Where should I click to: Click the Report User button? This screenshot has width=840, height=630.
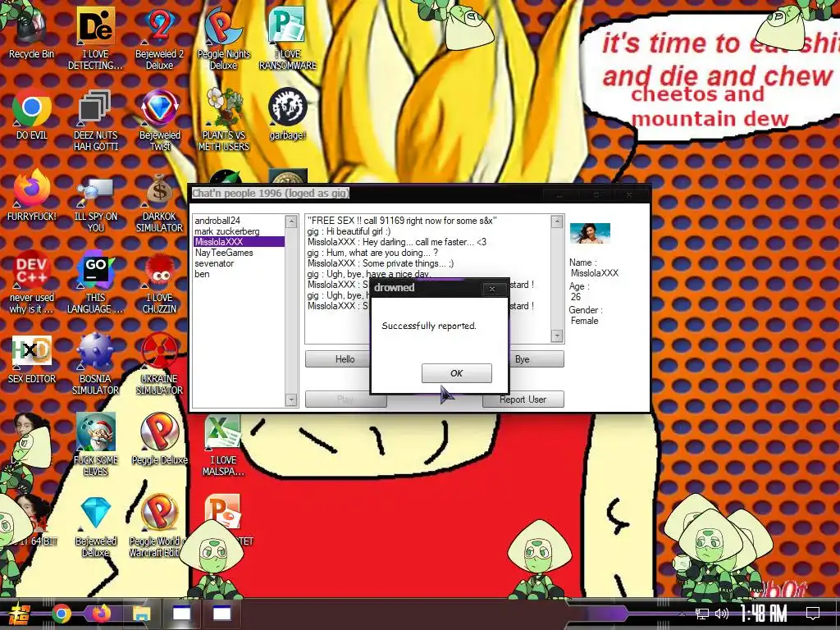pyautogui.click(x=523, y=399)
